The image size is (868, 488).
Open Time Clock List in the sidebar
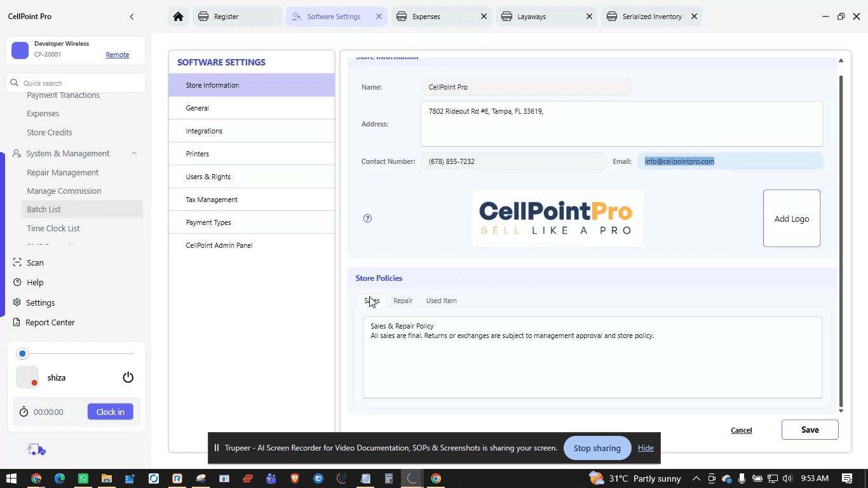[53, 228]
